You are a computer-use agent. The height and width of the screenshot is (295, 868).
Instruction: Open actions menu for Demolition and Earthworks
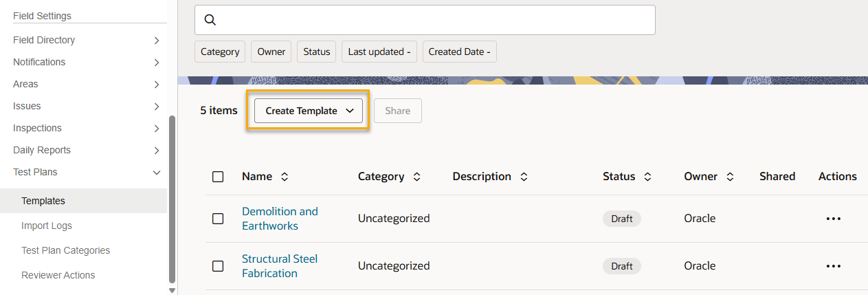coord(833,219)
